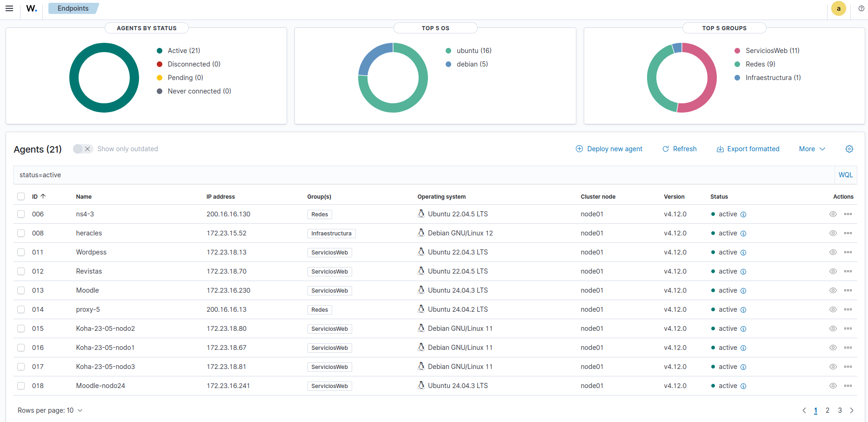This screenshot has height=422, width=868.
Task: Click ubuntu (16) legend color dot
Action: pyautogui.click(x=448, y=51)
